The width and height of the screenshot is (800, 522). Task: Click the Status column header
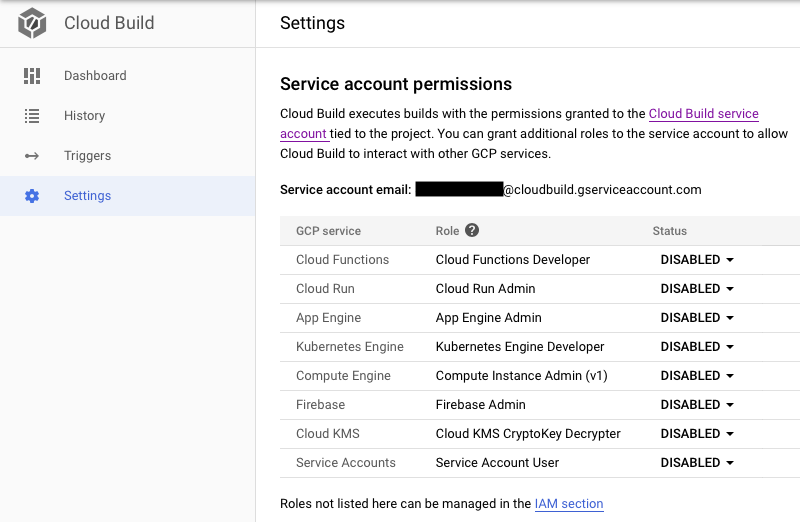(669, 231)
